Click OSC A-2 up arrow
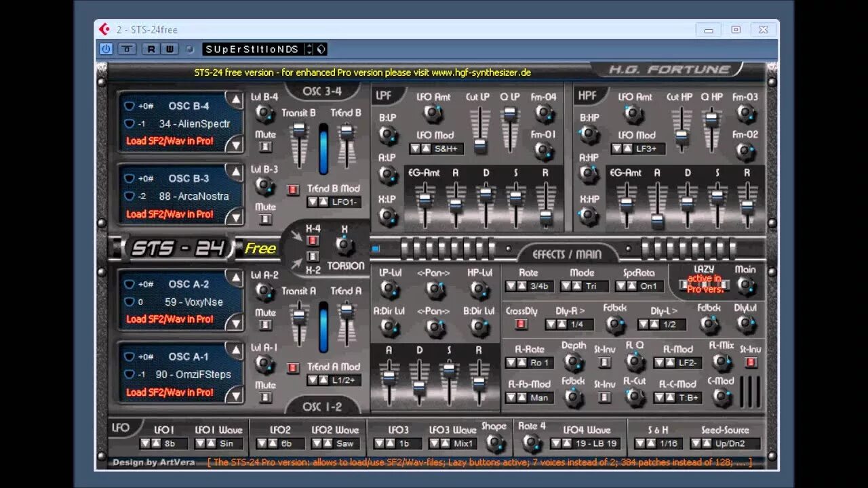 click(x=235, y=279)
